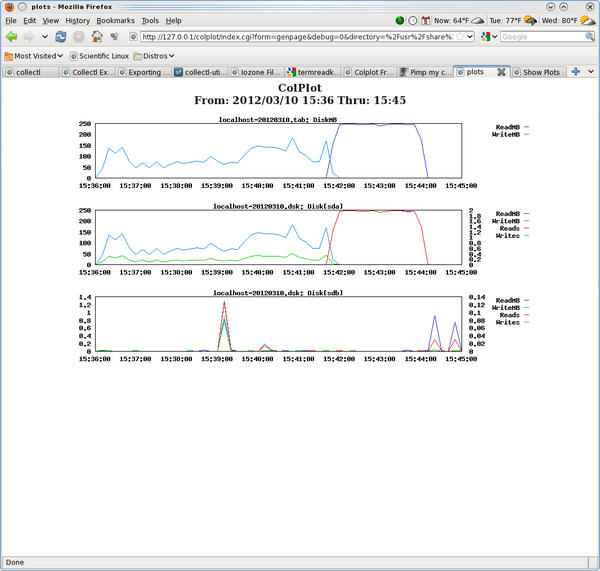The image size is (600, 571).
Task: Go back with the green arrow
Action: pyautogui.click(x=11, y=37)
